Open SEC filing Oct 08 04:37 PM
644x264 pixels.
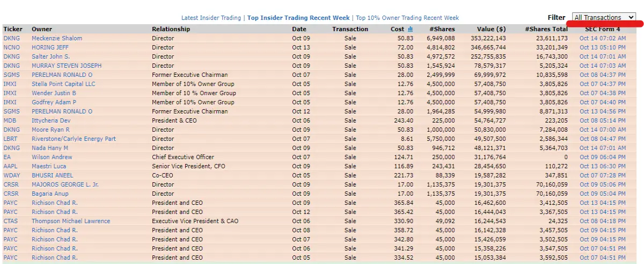(603, 75)
